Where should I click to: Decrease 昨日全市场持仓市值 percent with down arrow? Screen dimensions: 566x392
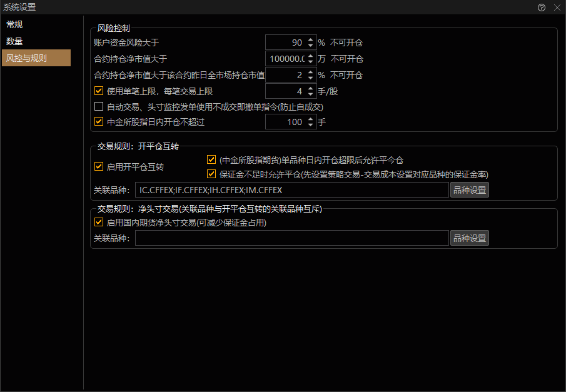pyautogui.click(x=310, y=78)
